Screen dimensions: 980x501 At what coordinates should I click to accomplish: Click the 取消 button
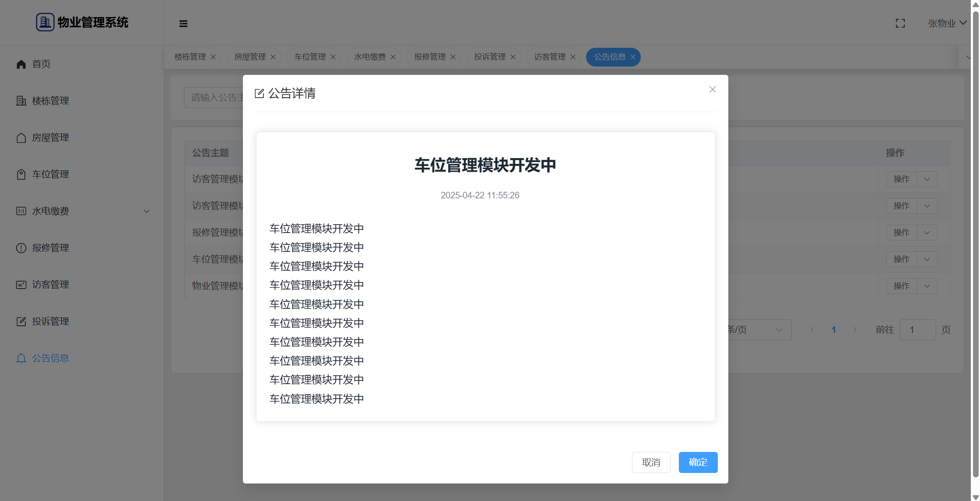click(x=651, y=462)
